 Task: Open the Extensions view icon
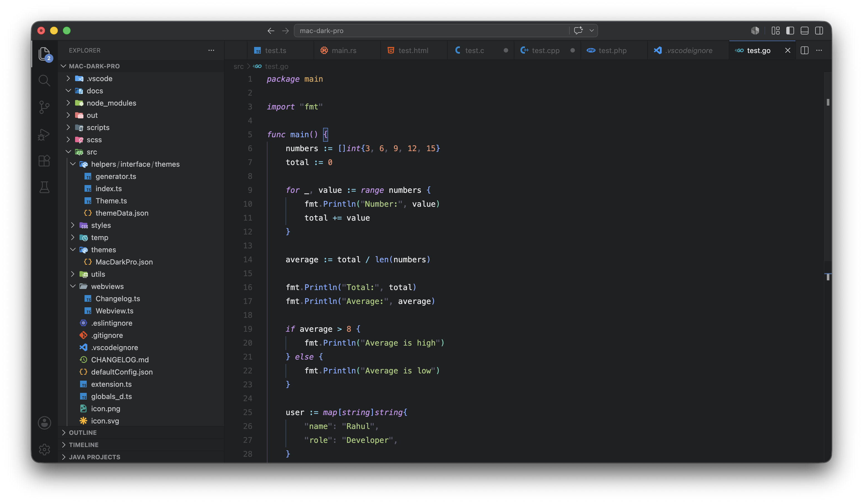44,161
